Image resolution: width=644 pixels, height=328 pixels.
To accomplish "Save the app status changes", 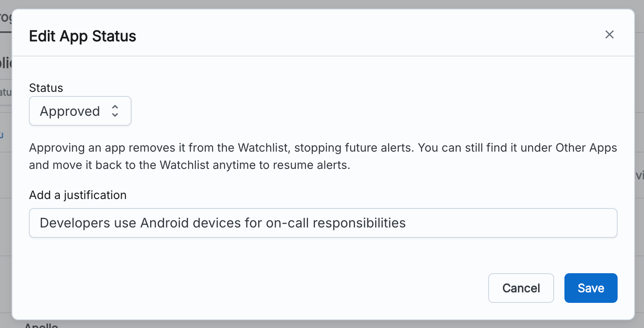I will pos(590,288).
